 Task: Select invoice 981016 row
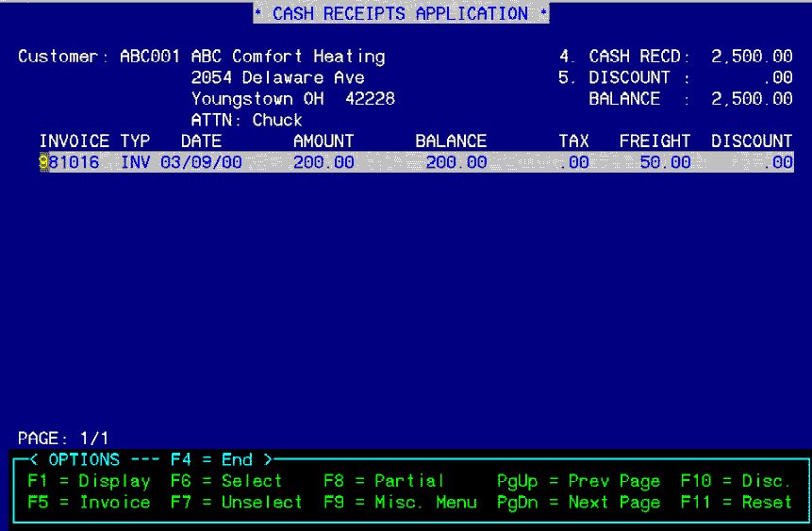[x=69, y=162]
